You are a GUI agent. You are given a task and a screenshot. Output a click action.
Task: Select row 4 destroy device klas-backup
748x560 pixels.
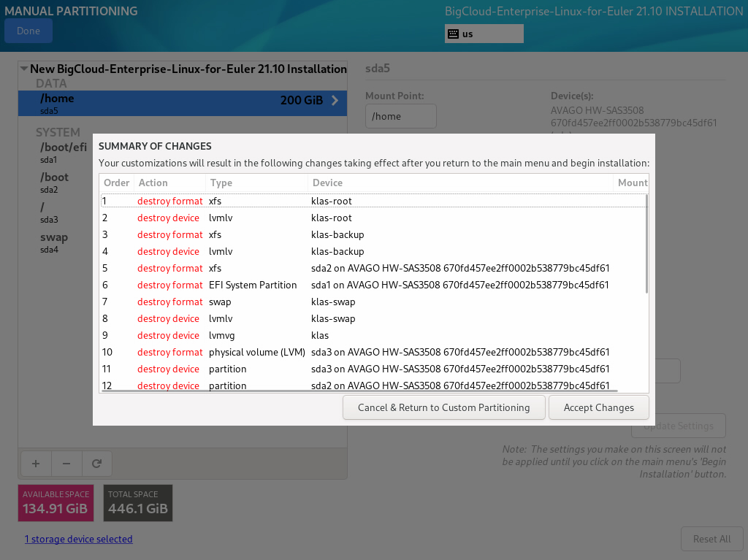[x=373, y=251]
